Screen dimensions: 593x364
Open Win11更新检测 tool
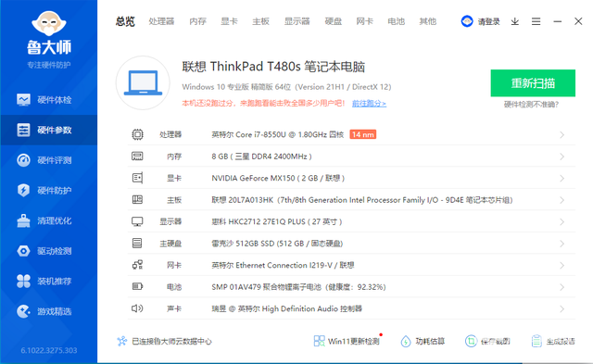click(x=347, y=342)
